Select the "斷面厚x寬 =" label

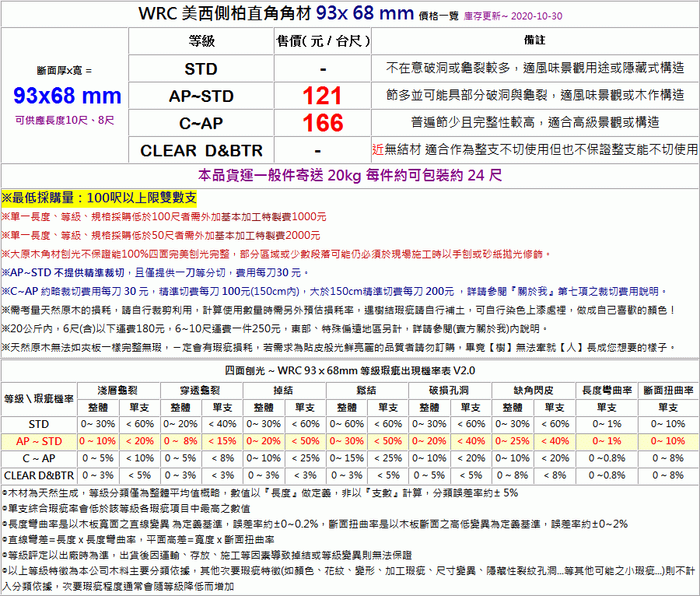tap(65, 71)
